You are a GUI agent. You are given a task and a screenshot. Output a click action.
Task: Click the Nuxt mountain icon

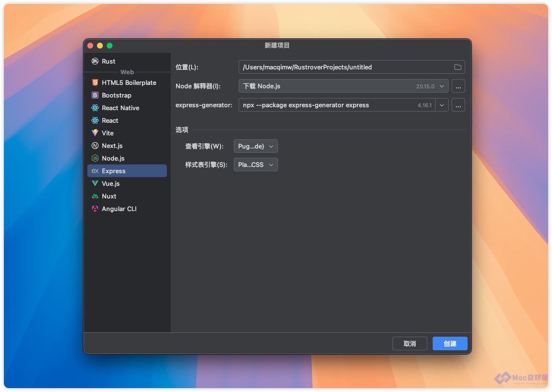click(x=95, y=196)
